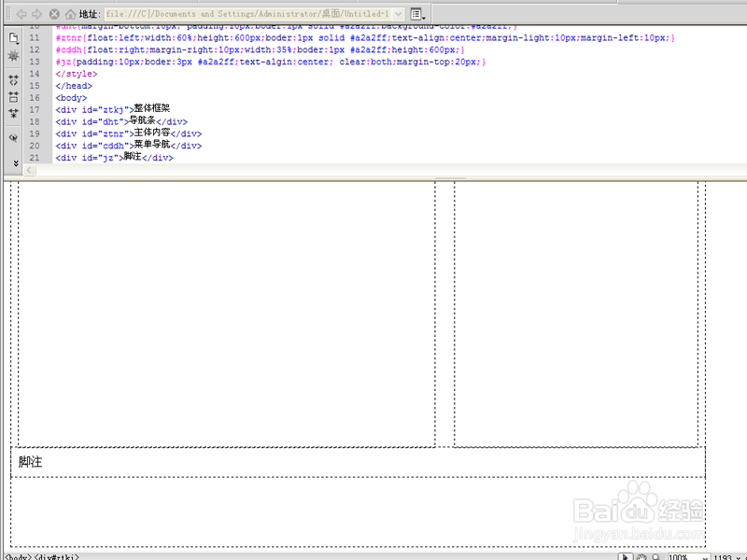Click the code view horizontal scrollbar track
Viewport: 747px width, 560px height.
390,170
